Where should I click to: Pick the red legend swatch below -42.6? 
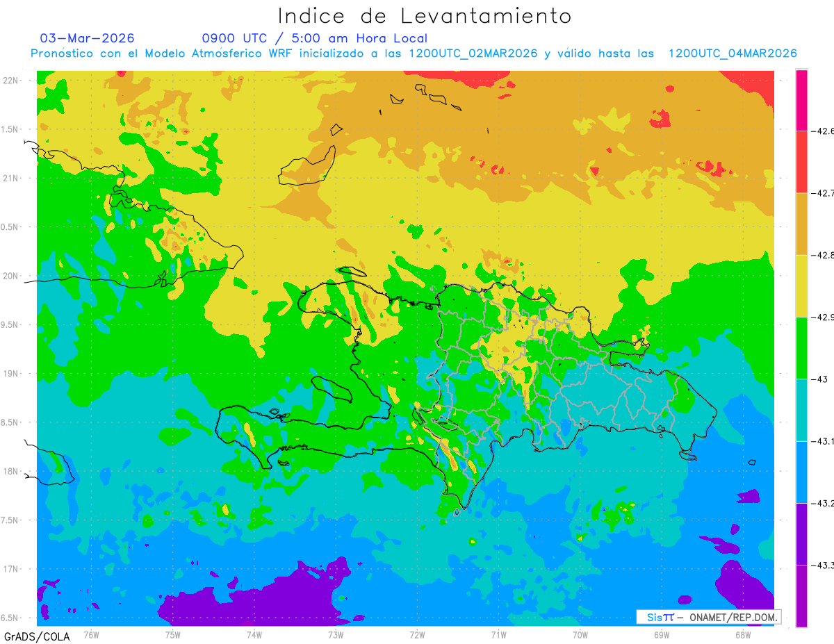[x=801, y=162]
